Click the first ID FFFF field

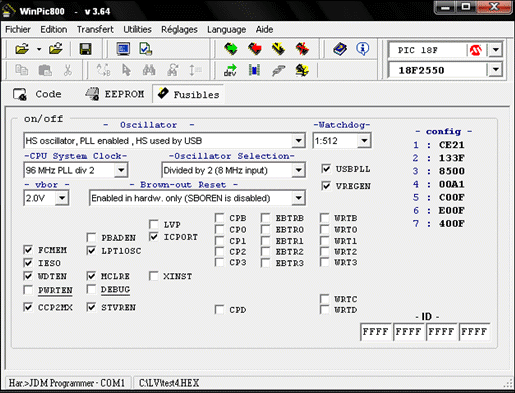(376, 332)
